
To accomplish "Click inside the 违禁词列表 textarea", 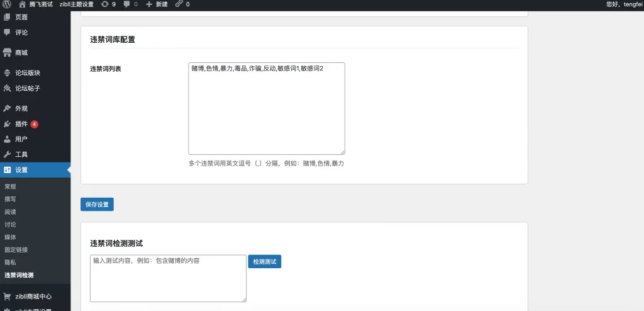I will [x=267, y=109].
